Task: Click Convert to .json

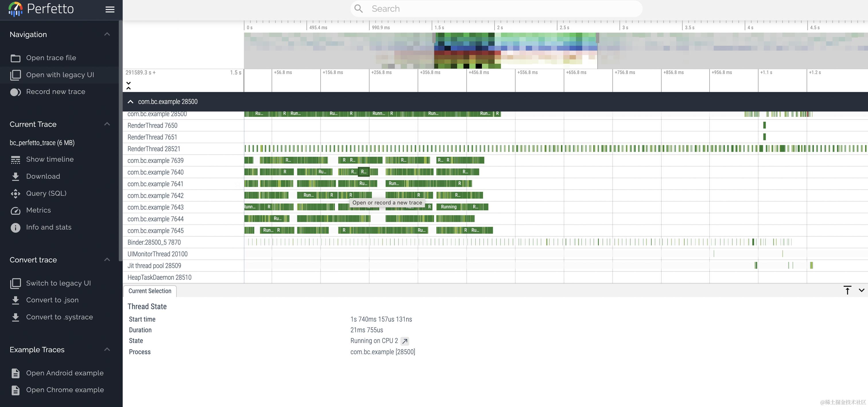Action: (x=52, y=300)
